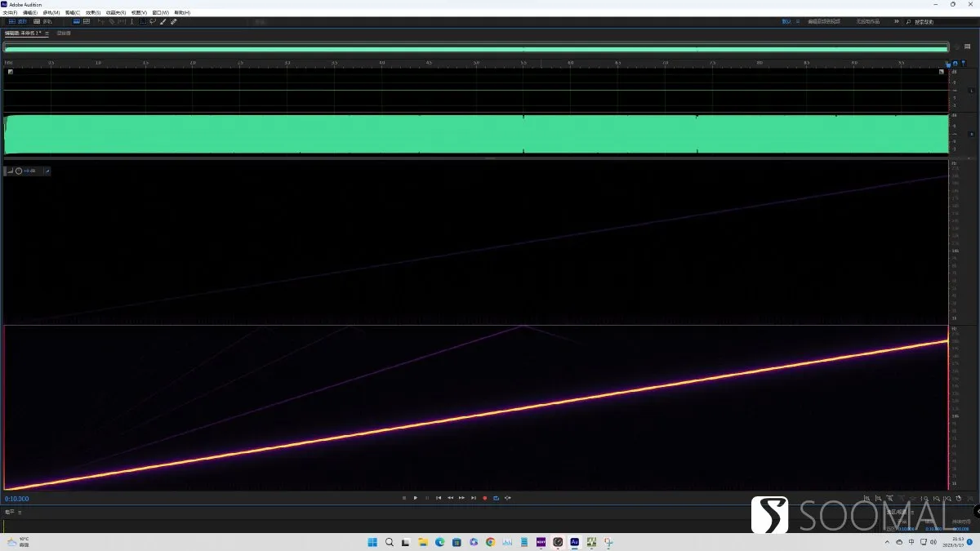This screenshot has width=980, height=551.
Task: Start recording with the red button
Action: pos(484,497)
